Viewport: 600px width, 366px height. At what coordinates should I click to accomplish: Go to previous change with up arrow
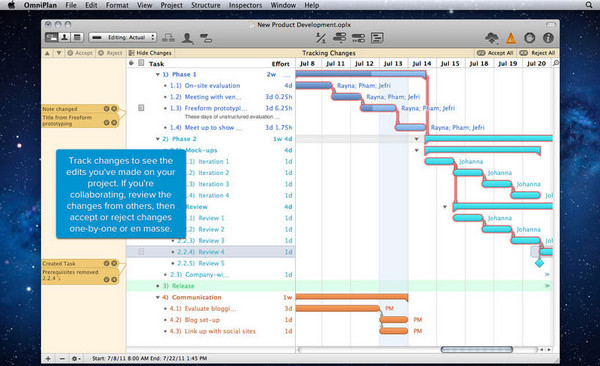pyautogui.click(x=47, y=53)
